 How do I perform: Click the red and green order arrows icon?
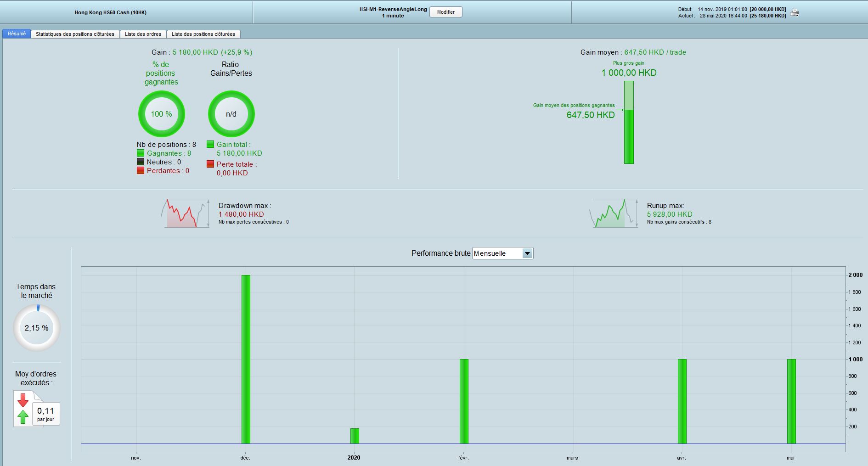(x=23, y=408)
